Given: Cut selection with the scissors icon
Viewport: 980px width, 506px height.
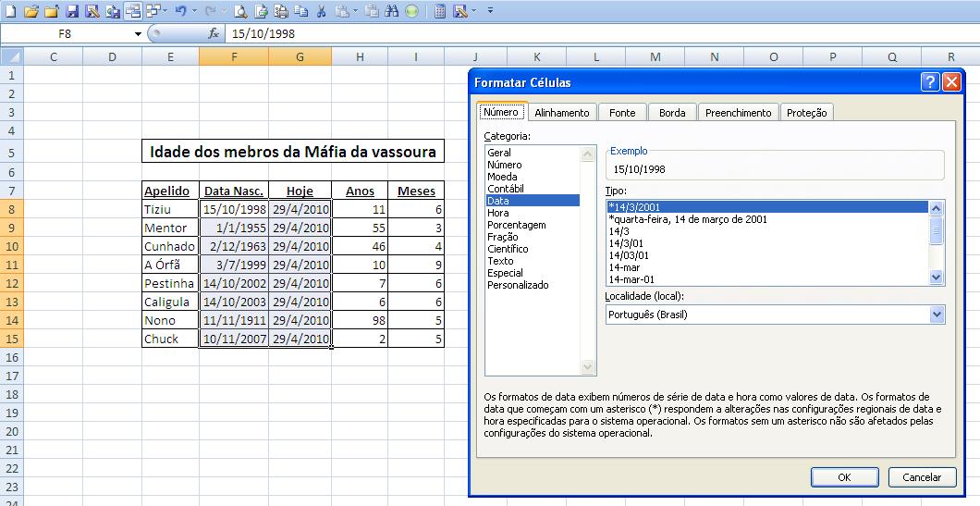Looking at the screenshot, I should (320, 10).
